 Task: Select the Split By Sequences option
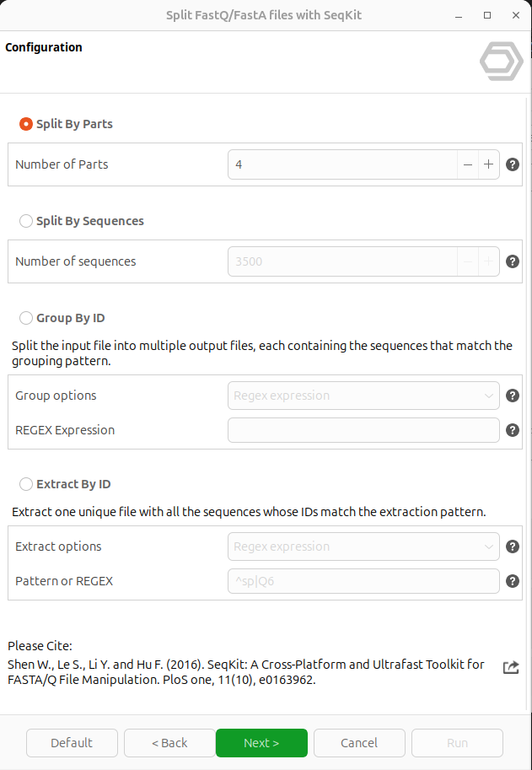tap(26, 221)
